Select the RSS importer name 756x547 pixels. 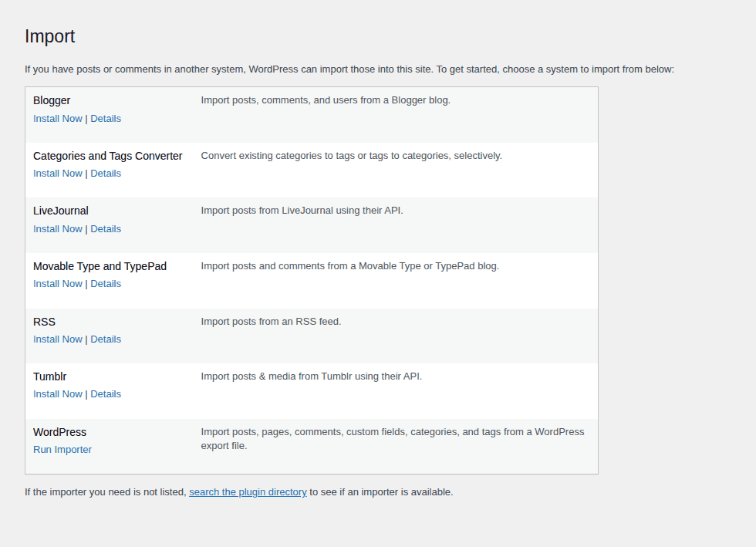click(45, 322)
